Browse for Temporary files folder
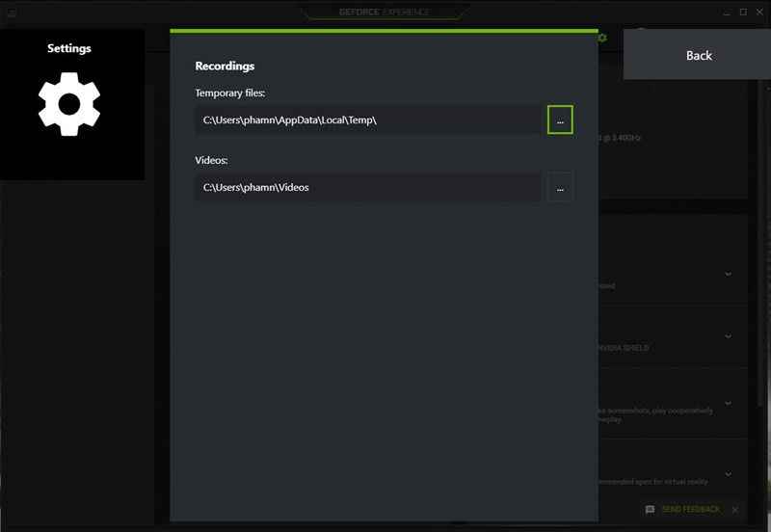 click(x=560, y=120)
